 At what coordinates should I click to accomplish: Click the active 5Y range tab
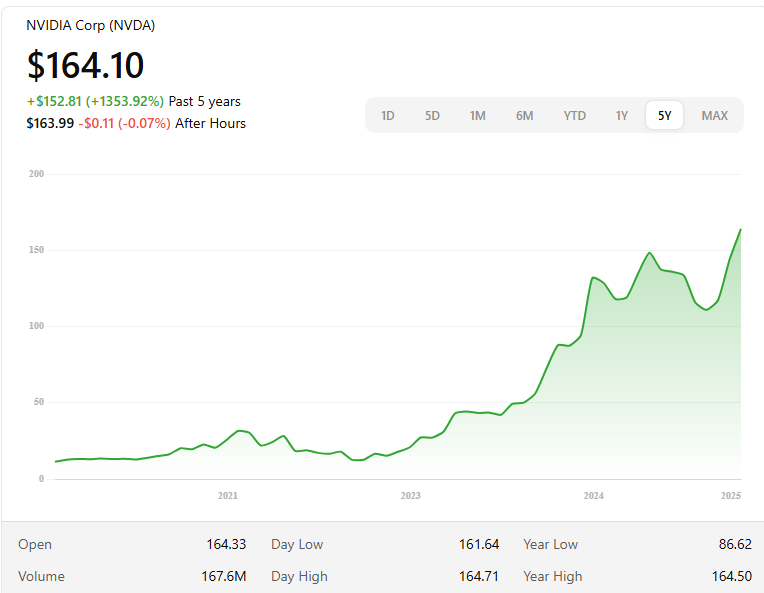pos(665,116)
